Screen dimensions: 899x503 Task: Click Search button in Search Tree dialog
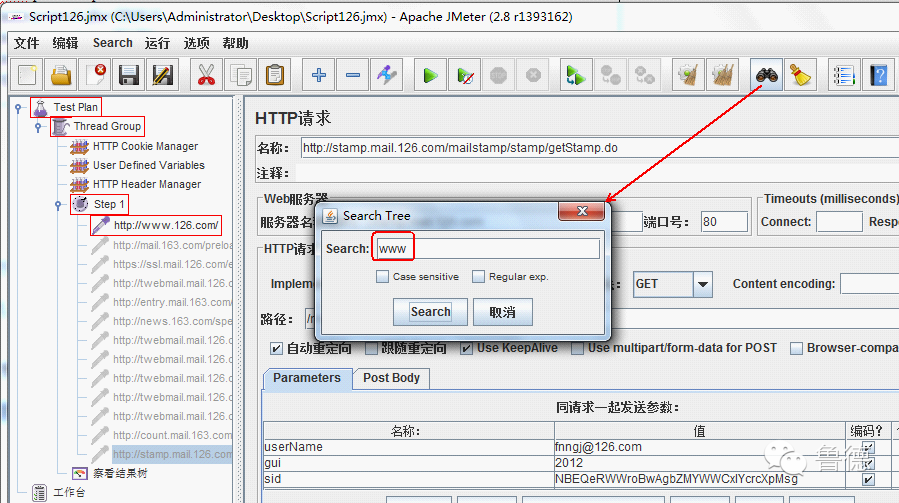pos(431,312)
